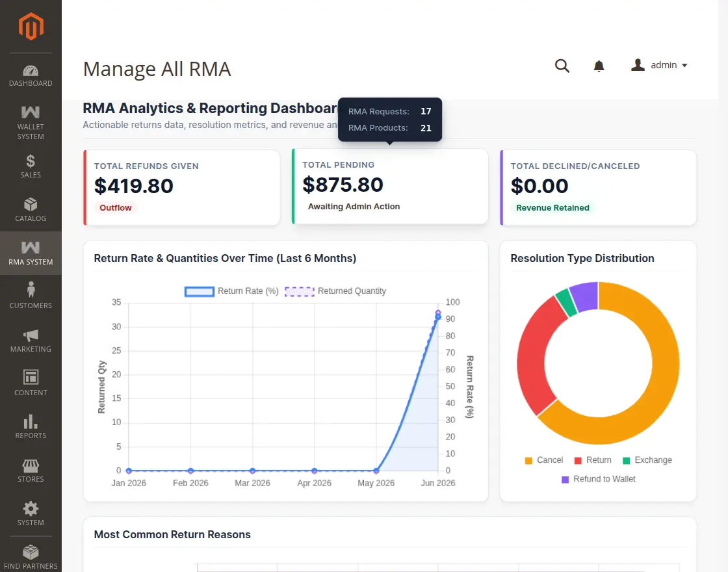
Task: Click the Jun 2026 data point
Action: pyautogui.click(x=438, y=317)
